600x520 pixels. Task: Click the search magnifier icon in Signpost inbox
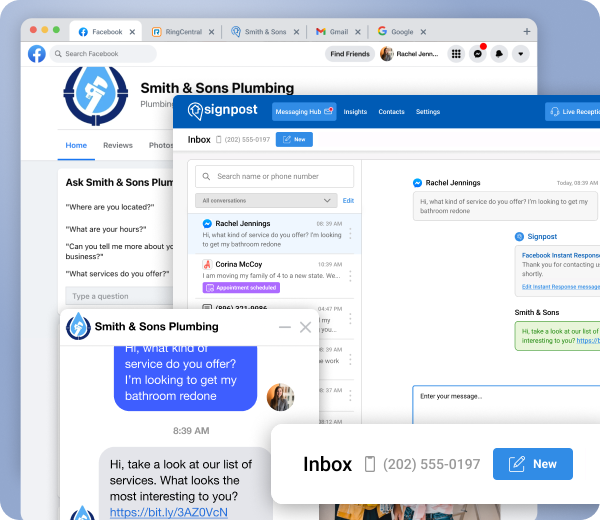click(206, 176)
